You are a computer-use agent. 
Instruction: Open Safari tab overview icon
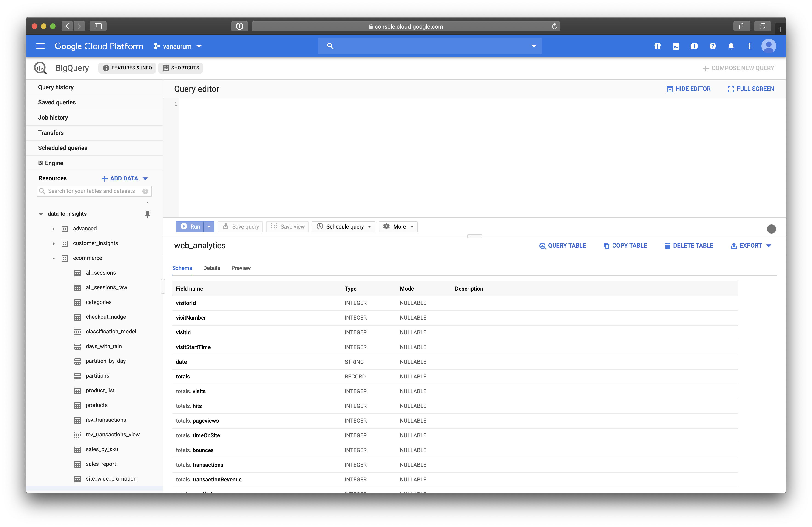763,26
